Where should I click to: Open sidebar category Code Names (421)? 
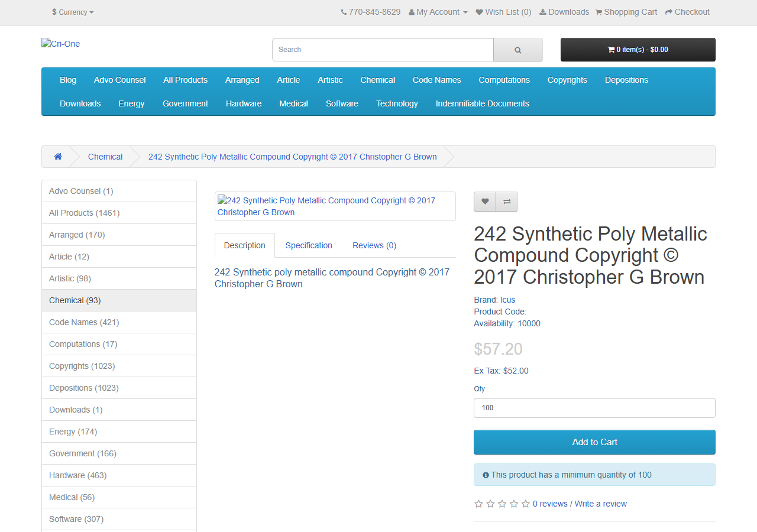coord(119,322)
